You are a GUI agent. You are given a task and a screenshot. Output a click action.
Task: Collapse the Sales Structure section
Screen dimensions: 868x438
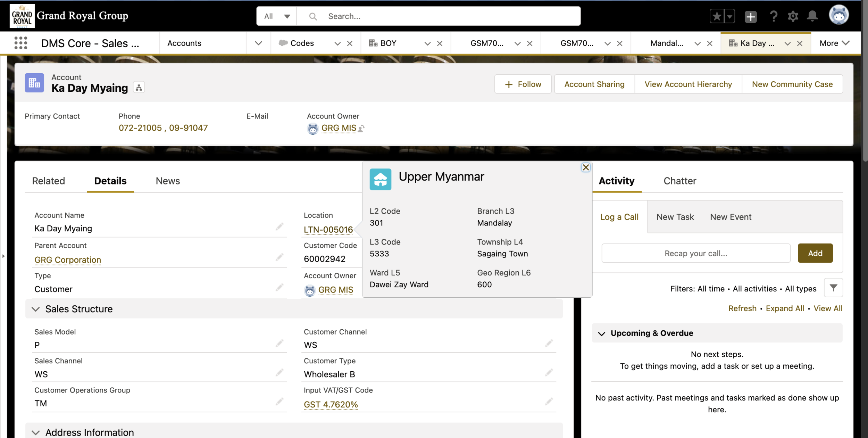pos(36,309)
